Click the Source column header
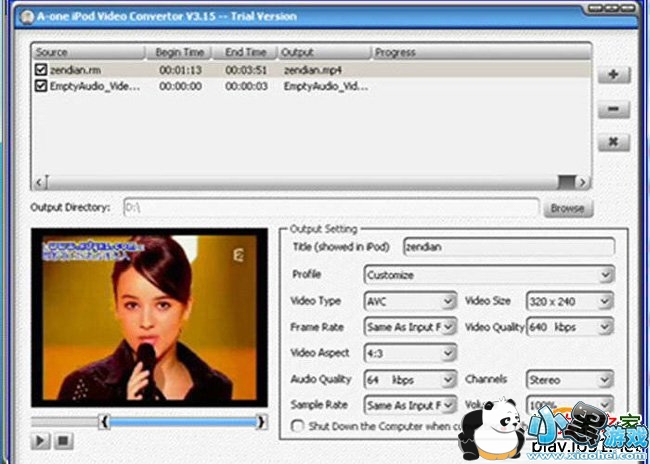This screenshot has width=650, height=464. 89,52
